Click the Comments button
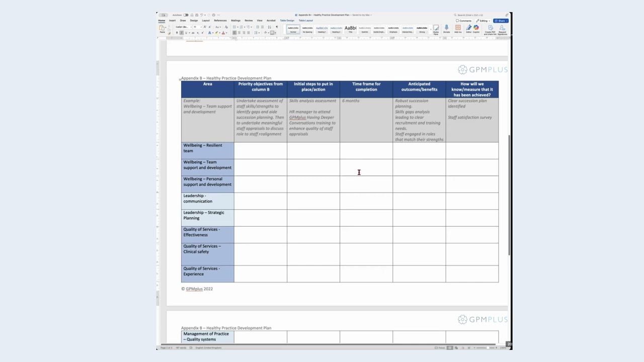 [x=464, y=21]
